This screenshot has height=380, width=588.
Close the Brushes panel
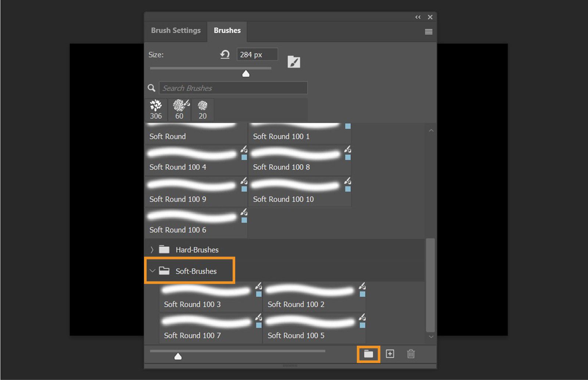point(430,17)
